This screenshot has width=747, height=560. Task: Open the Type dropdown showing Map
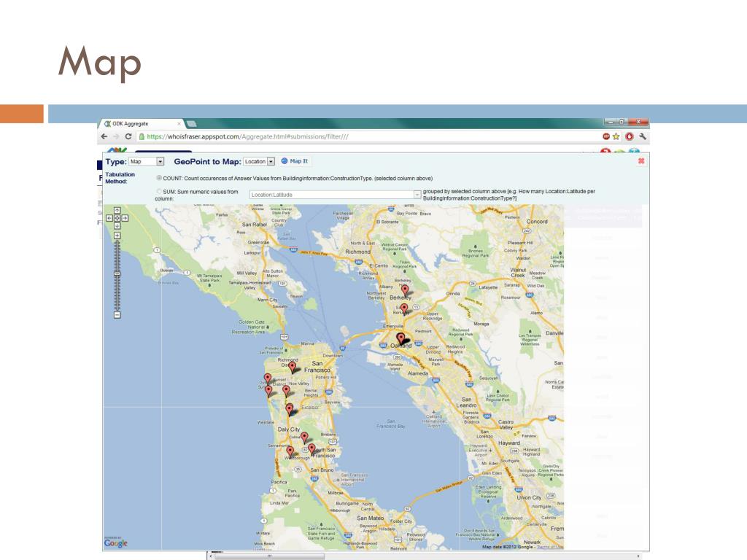point(146,161)
